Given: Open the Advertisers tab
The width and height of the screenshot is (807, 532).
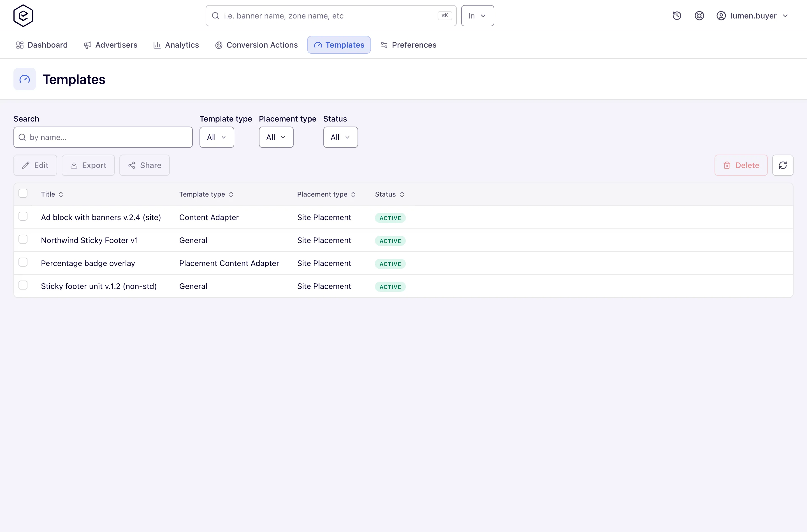Looking at the screenshot, I should (111, 45).
